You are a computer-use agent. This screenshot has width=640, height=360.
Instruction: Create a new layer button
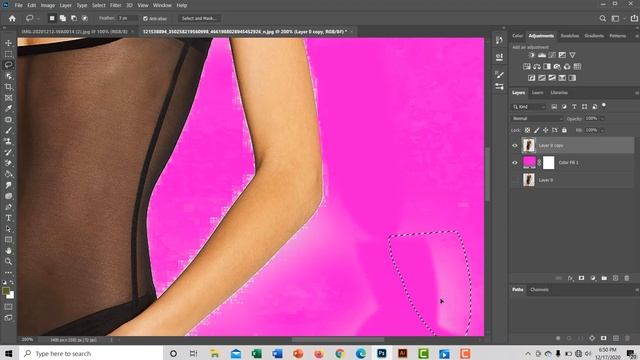(616, 278)
